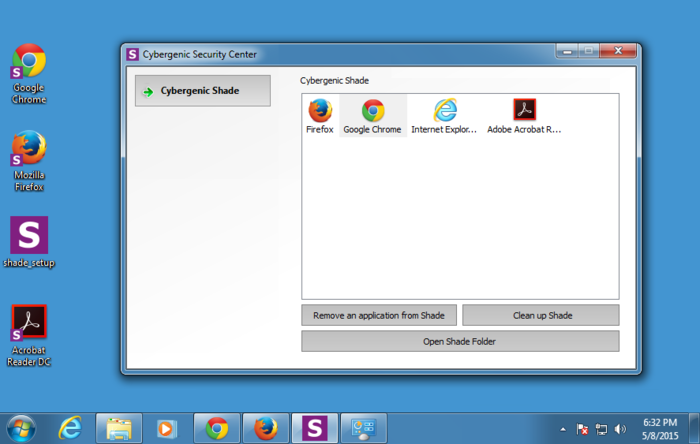Select Google Chrome in the Shade application list
Screen dimensions: 700x444
coord(373,116)
